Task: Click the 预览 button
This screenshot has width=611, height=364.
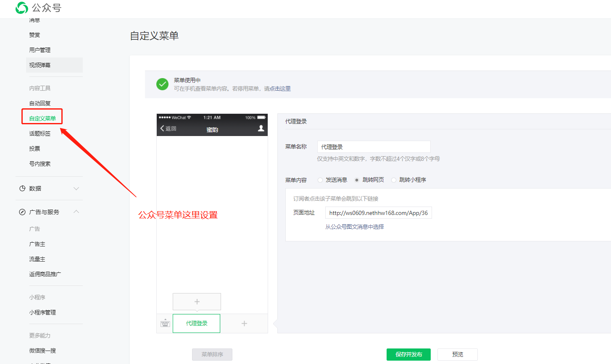Action: 458,354
